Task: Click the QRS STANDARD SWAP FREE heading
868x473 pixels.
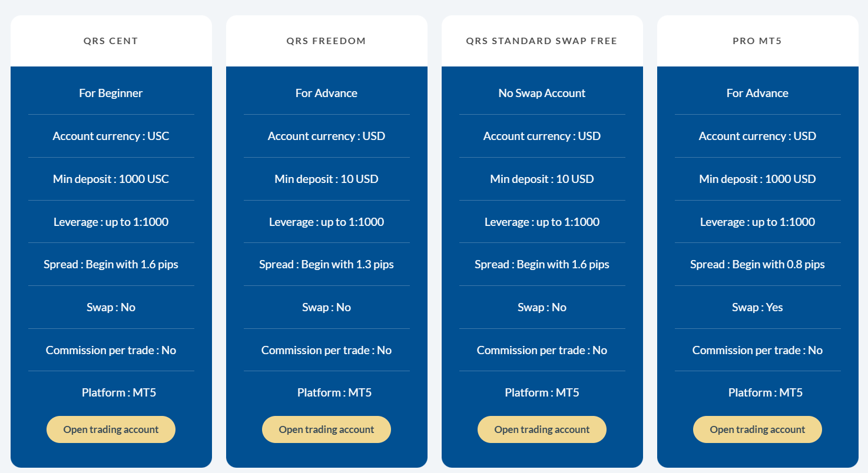Action: click(x=542, y=41)
